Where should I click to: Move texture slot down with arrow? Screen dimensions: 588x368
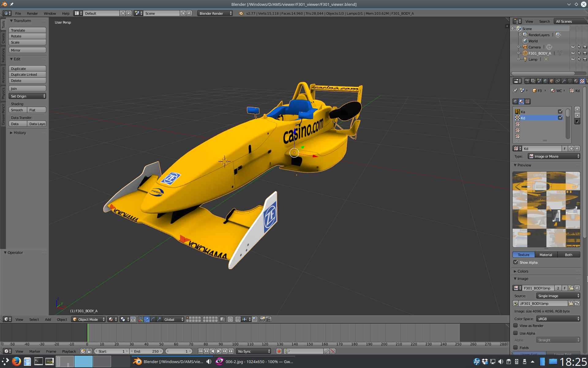click(577, 115)
